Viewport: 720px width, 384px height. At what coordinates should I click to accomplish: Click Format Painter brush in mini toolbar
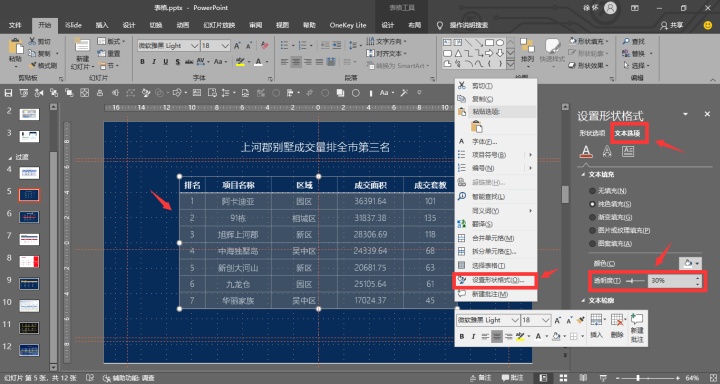click(x=581, y=320)
